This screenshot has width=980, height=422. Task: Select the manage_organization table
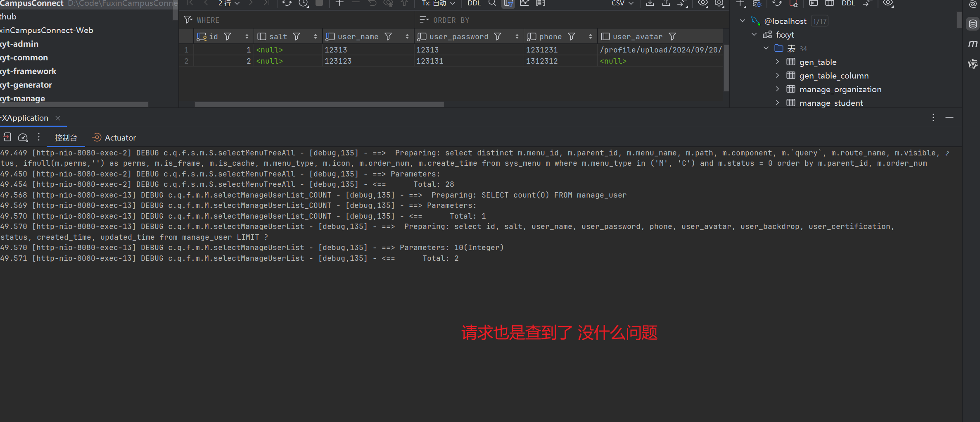(x=840, y=89)
